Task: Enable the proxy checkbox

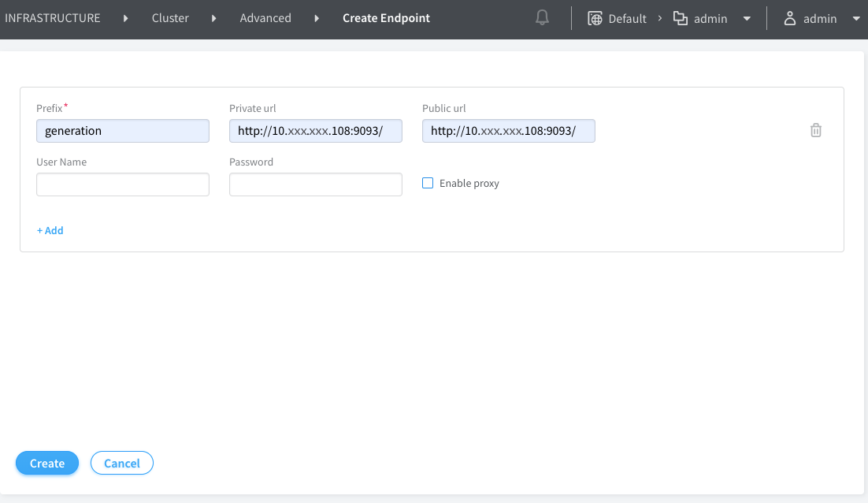Action: point(428,183)
